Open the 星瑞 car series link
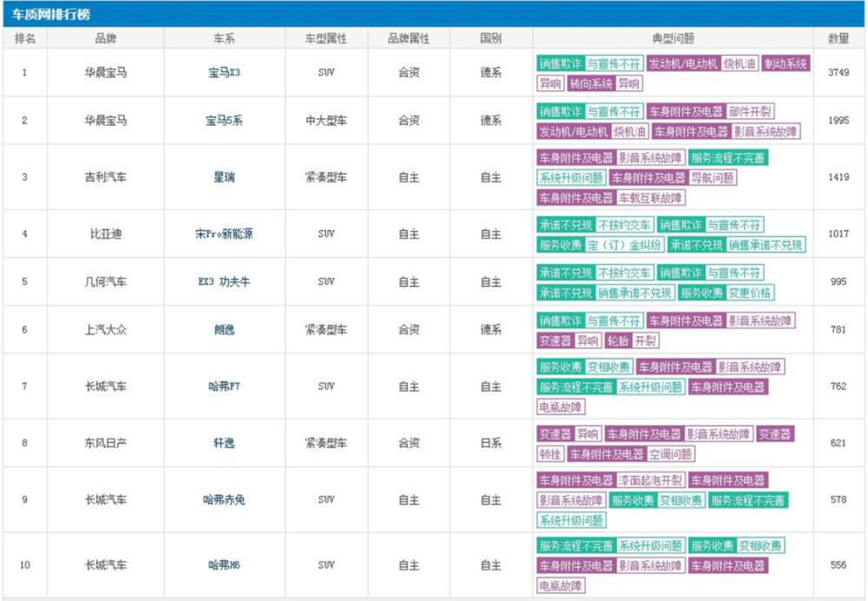The height and width of the screenshot is (601, 868). click(224, 177)
